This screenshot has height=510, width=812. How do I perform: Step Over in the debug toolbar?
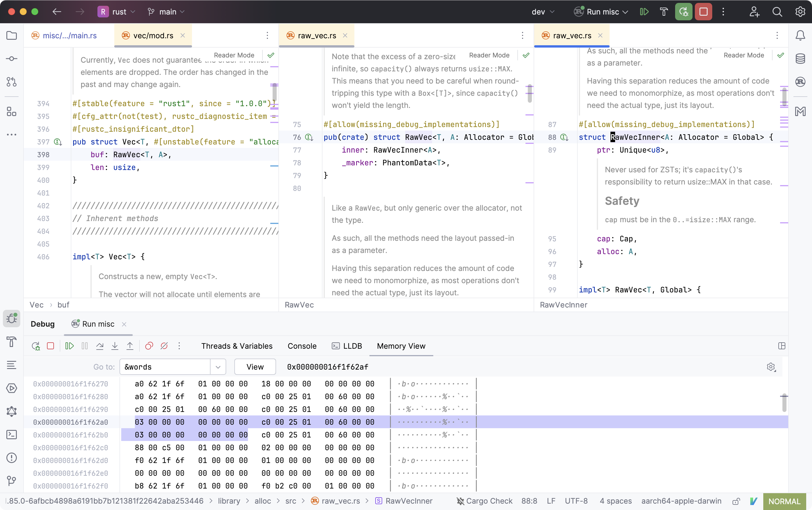point(100,346)
